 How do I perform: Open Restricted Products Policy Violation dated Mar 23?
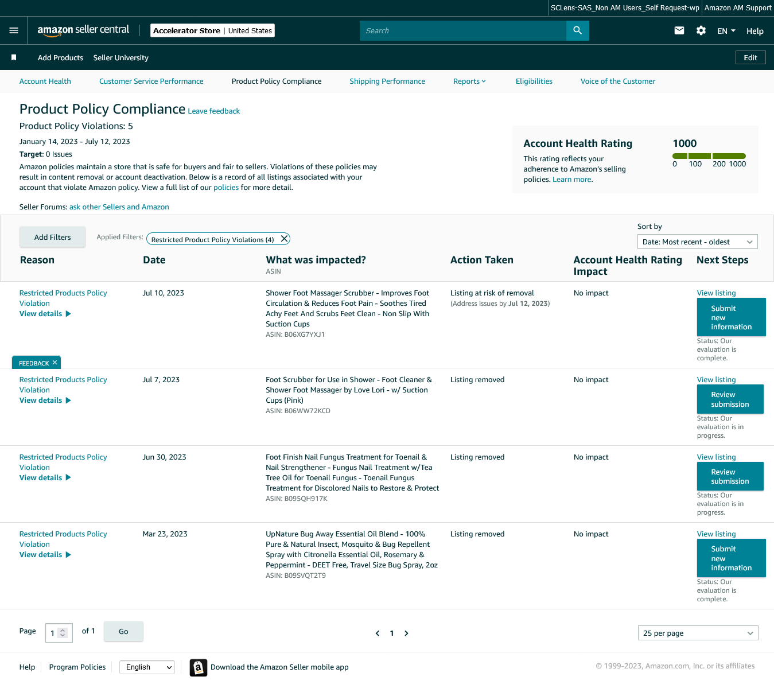coord(63,539)
